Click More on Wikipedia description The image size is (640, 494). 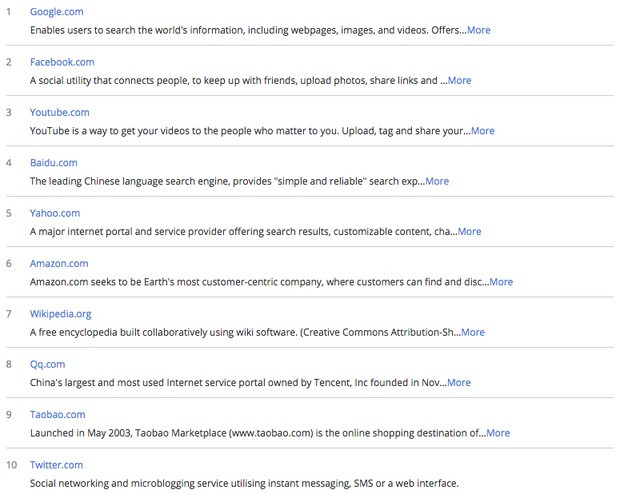pos(472,332)
